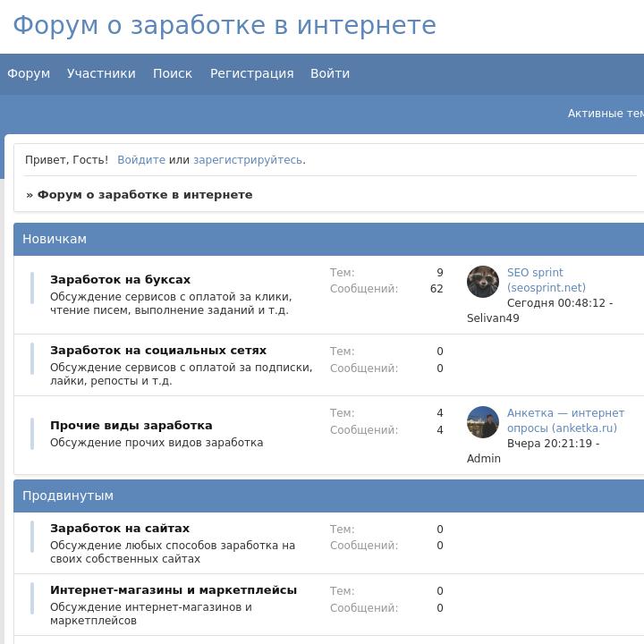The image size is (644, 644).
Task: Click the timestamp Вчера 20:21:19
Action: [549, 444]
